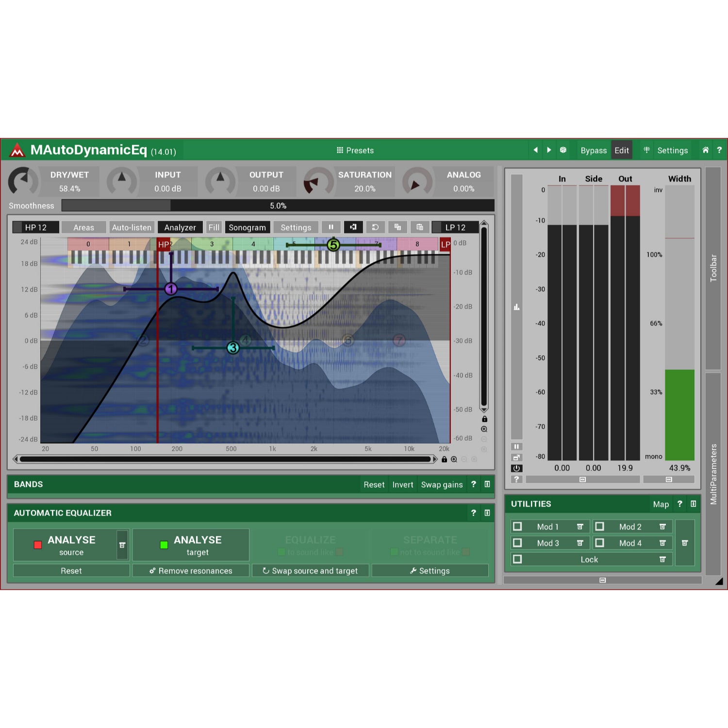
Task: Toggle the HP 12 high-pass filter
Action: 35,227
